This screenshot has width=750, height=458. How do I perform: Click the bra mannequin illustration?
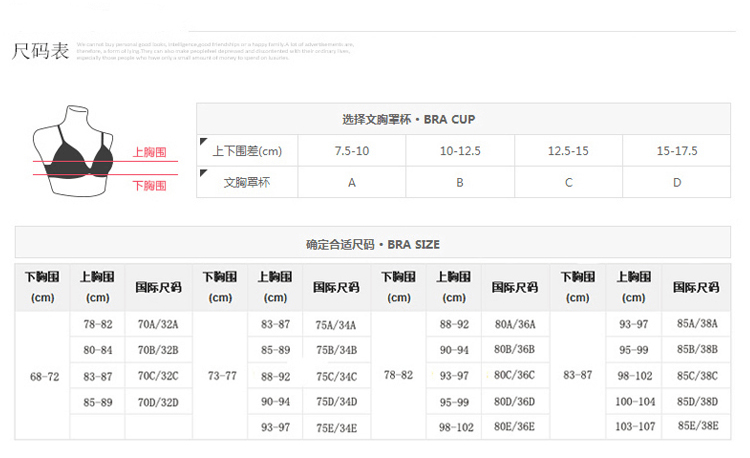[x=75, y=148]
